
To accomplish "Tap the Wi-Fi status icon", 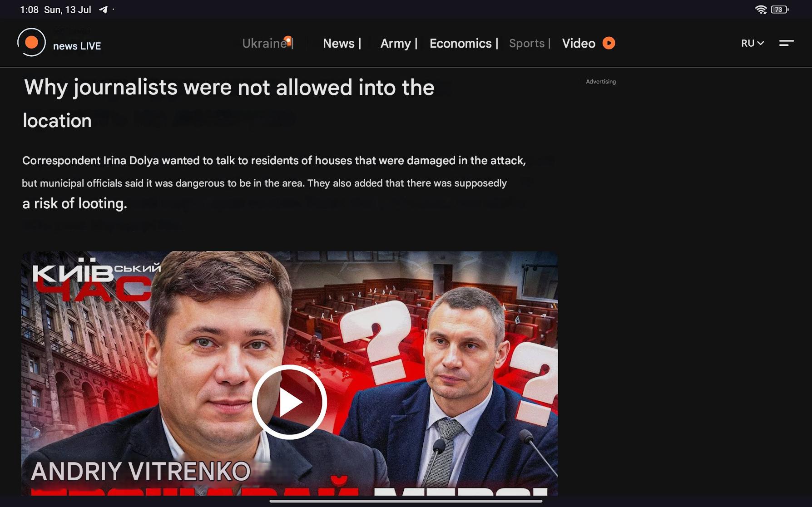I will point(761,10).
